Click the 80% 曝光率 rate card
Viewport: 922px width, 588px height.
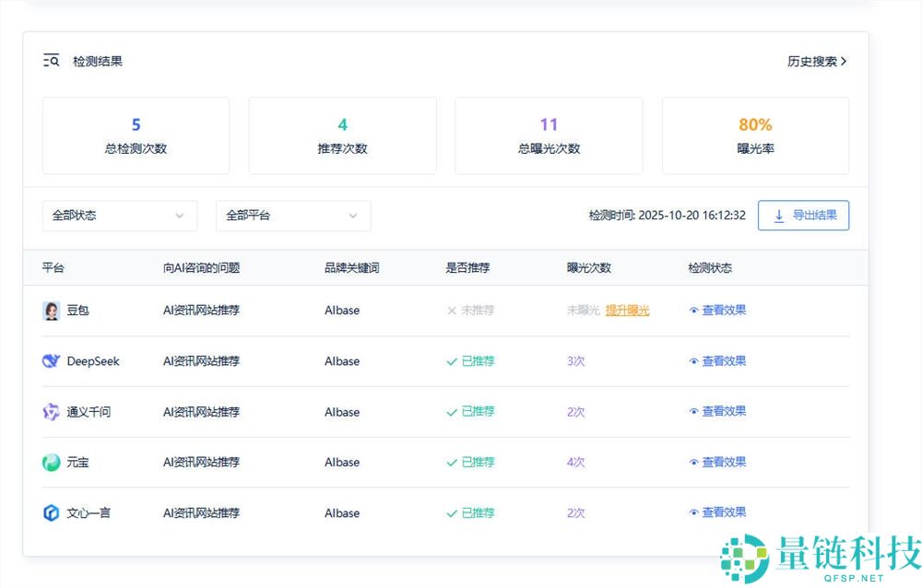[x=755, y=135]
